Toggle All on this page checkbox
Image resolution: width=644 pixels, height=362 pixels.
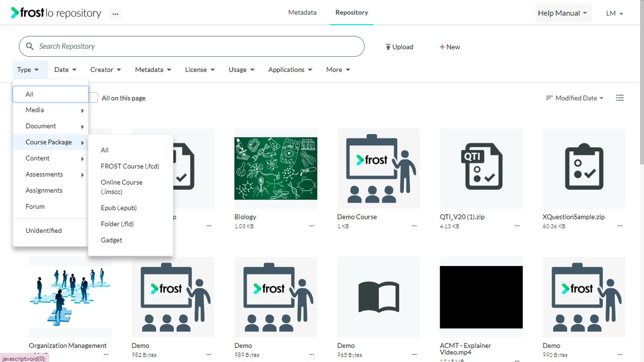(93, 98)
